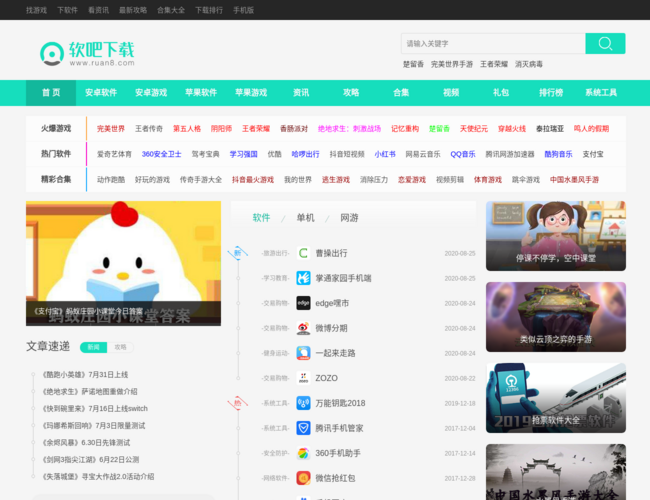
Task: Open 360安全卫士 in 热门软件 row
Action: pyautogui.click(x=162, y=154)
